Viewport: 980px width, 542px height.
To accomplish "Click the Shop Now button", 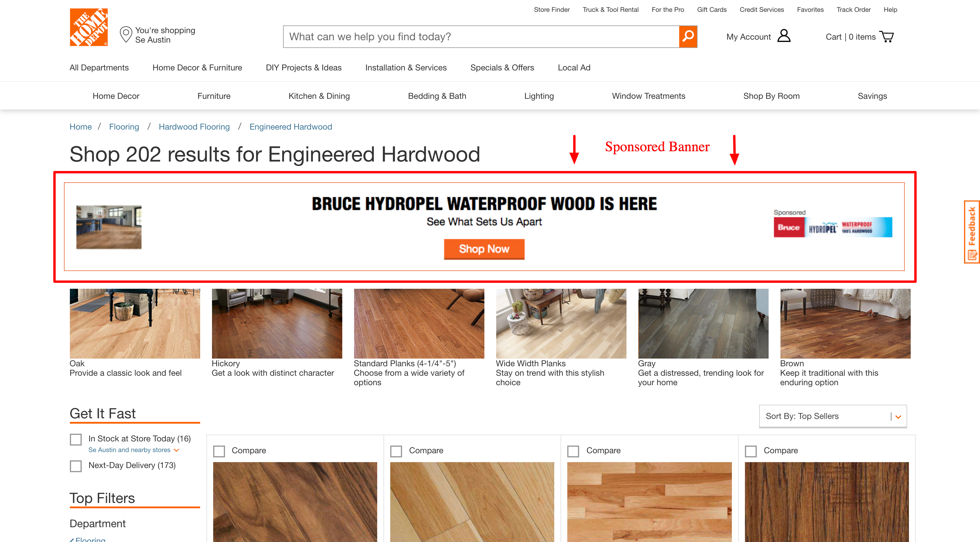I will click(484, 249).
